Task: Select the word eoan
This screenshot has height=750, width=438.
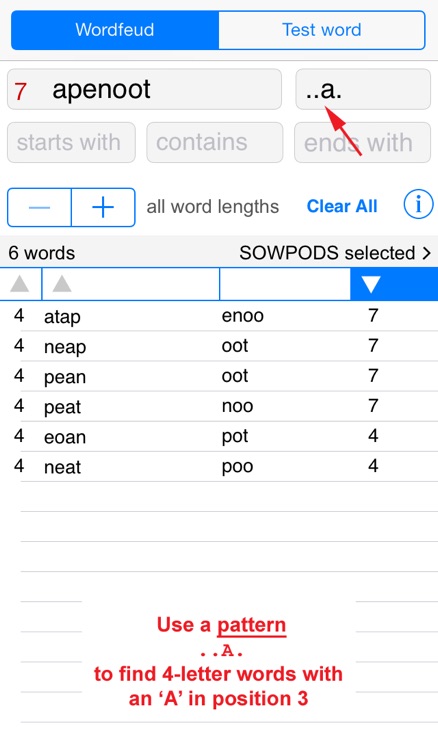Action: pos(65,437)
